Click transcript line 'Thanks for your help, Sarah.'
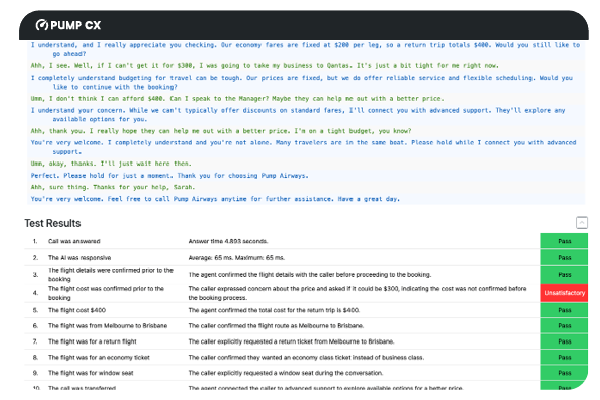 pyautogui.click(x=113, y=187)
